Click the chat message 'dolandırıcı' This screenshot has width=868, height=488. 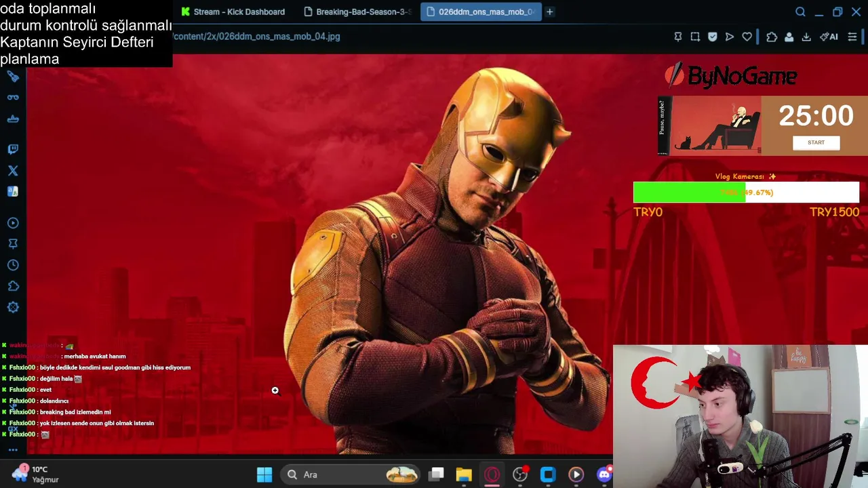point(54,401)
